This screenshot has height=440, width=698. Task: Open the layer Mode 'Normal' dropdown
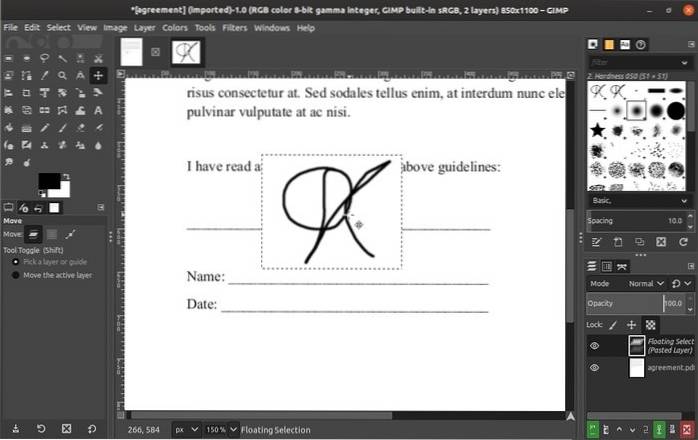(x=644, y=283)
